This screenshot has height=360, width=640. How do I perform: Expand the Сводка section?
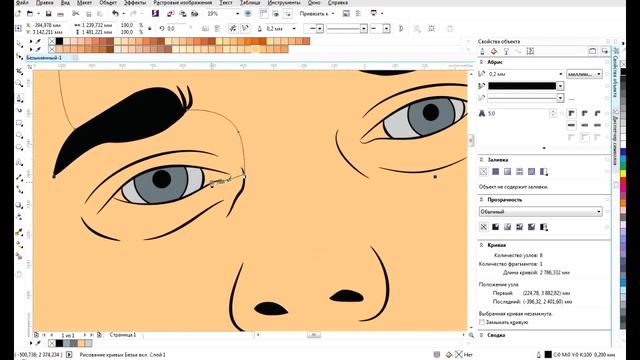pyautogui.click(x=481, y=335)
